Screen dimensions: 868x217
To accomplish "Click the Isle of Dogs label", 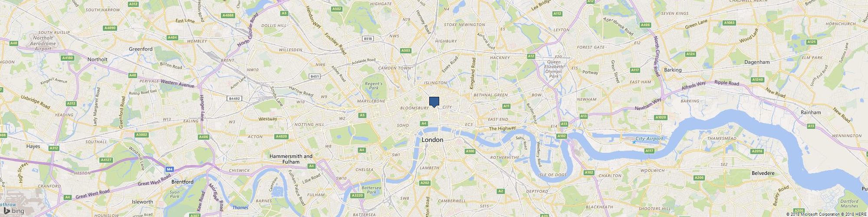I will [x=552, y=175].
